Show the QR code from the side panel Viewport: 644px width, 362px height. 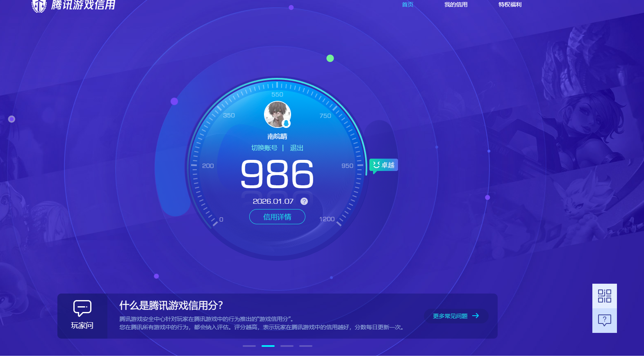[604, 296]
